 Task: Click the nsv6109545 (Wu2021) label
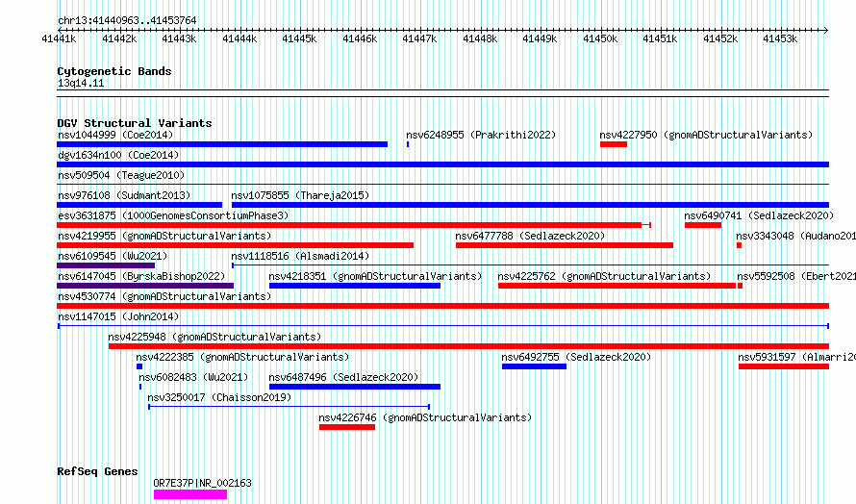coord(113,256)
